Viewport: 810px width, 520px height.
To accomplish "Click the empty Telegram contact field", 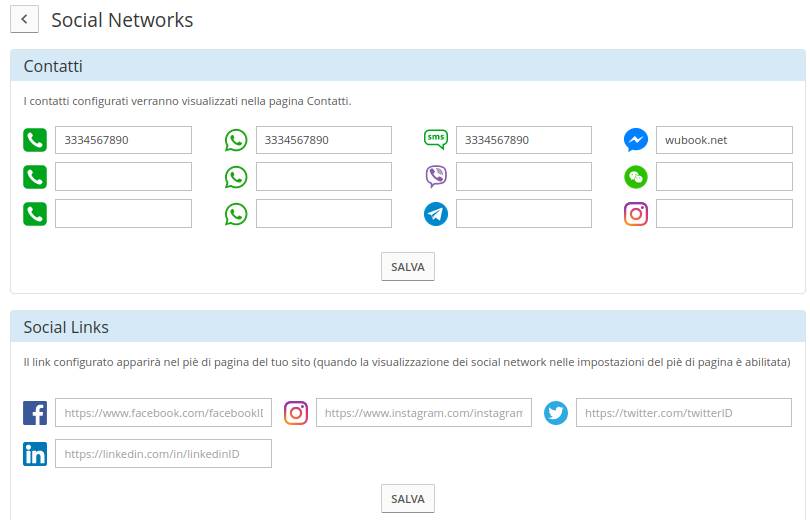I will click(x=524, y=214).
